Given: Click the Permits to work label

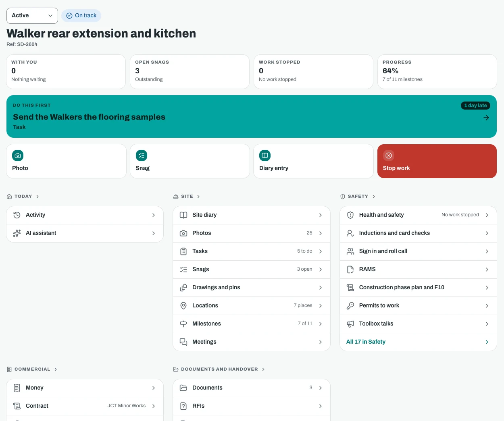Looking at the screenshot, I should tap(379, 305).
